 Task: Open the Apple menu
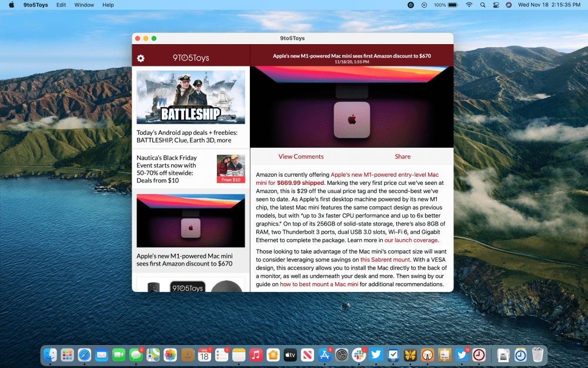coord(12,5)
